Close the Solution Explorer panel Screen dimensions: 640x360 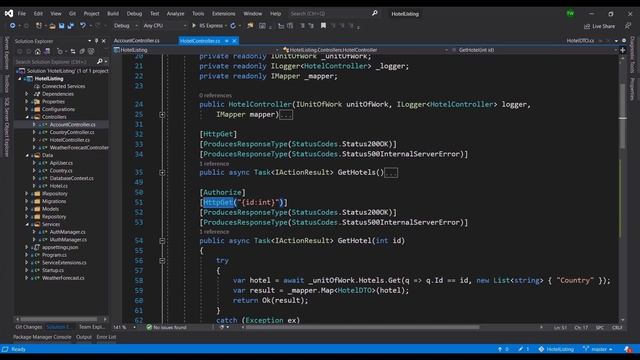tap(104, 41)
